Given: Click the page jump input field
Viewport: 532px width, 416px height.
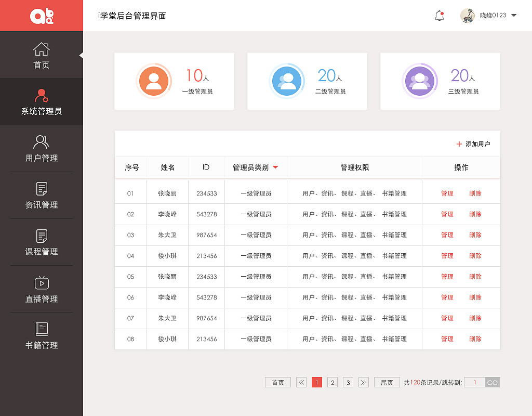Looking at the screenshot, I should [474, 382].
